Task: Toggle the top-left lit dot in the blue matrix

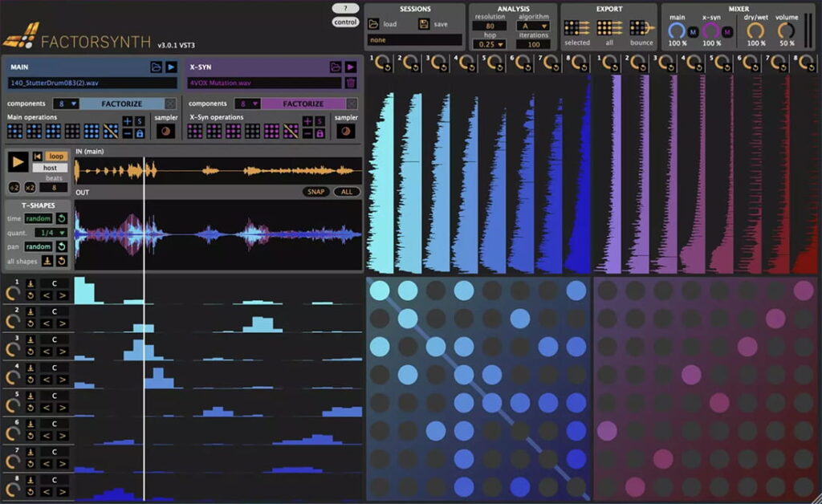Action: point(380,291)
